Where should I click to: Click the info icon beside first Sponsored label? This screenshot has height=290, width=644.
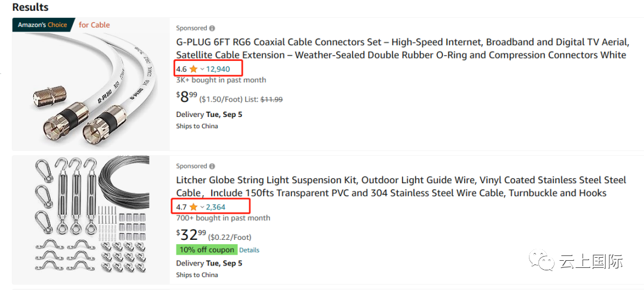point(212,28)
